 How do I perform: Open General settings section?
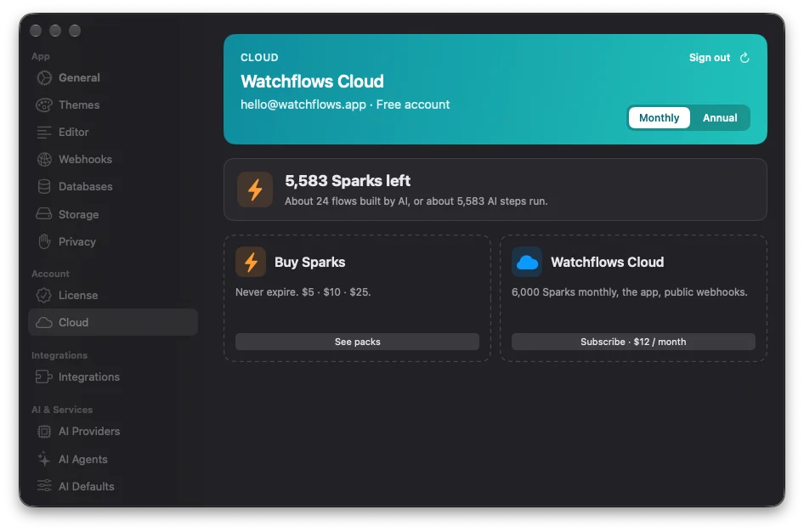(x=113, y=78)
